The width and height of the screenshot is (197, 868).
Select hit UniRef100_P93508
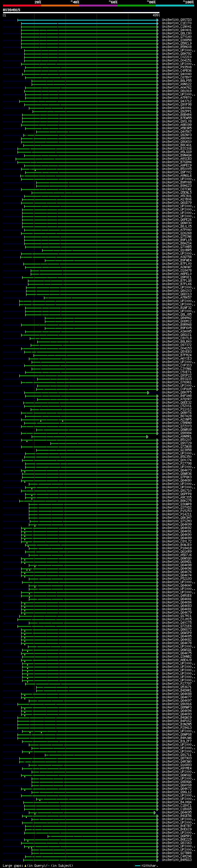[x=176, y=67]
